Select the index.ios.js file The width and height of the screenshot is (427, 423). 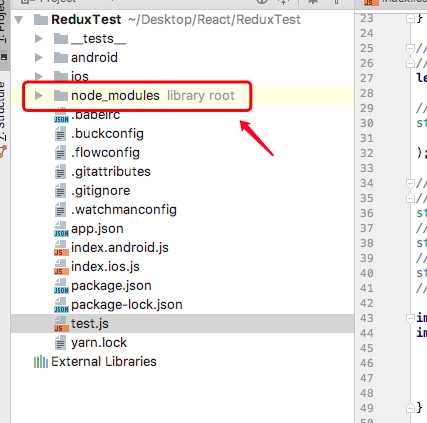[x=105, y=267]
